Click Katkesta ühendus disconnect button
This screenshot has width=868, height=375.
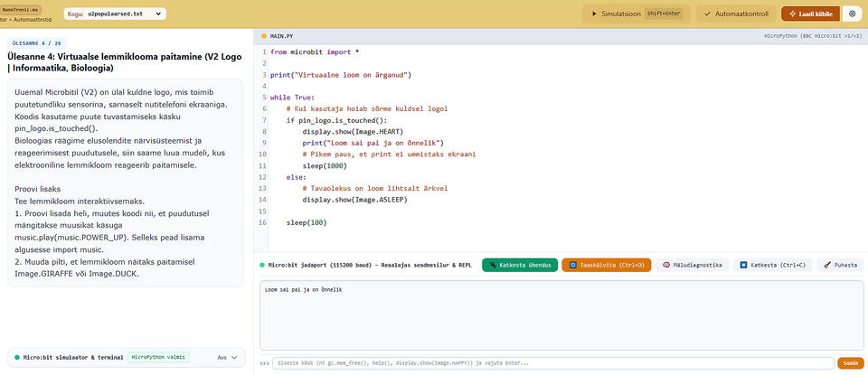pos(520,265)
